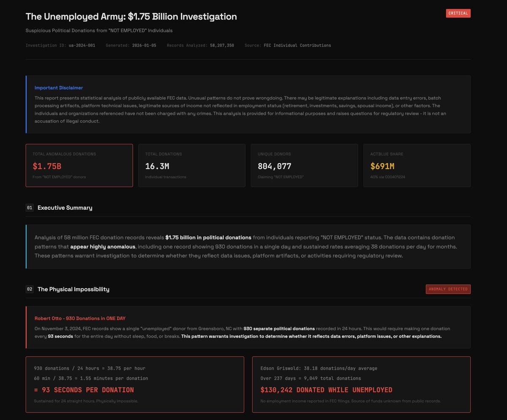Click 'Robert Otto - 930 Donations in ONE DAY'
507x420 pixels.
pyautogui.click(x=80, y=318)
